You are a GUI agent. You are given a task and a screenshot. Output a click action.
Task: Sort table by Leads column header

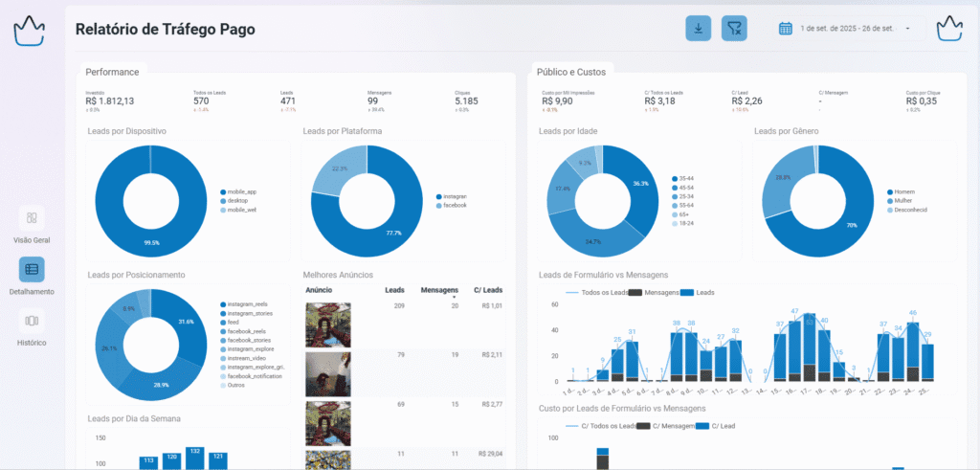[x=394, y=290]
